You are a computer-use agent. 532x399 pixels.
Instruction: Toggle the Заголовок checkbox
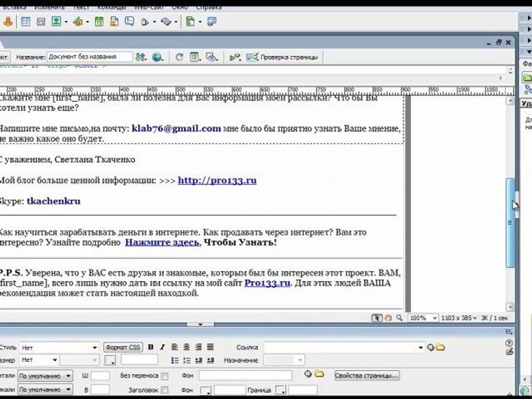tap(164, 390)
